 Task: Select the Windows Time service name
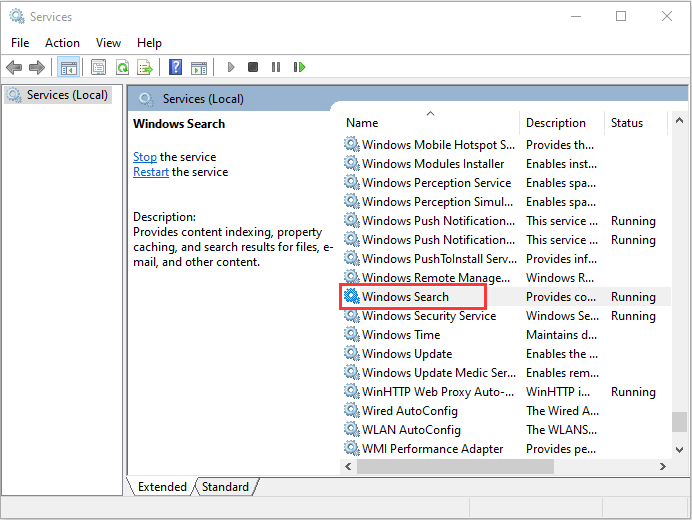[x=401, y=335]
